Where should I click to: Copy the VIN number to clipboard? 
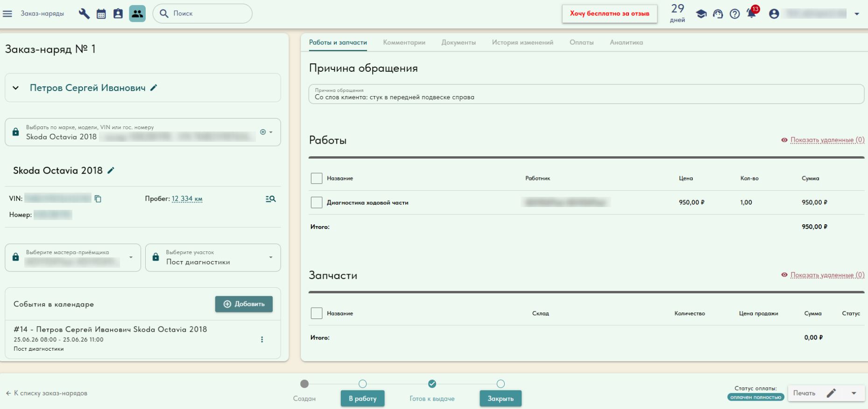pyautogui.click(x=98, y=199)
